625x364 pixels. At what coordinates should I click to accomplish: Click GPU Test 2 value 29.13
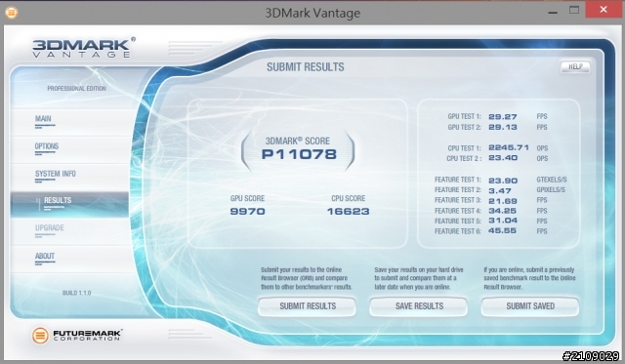coord(503,127)
